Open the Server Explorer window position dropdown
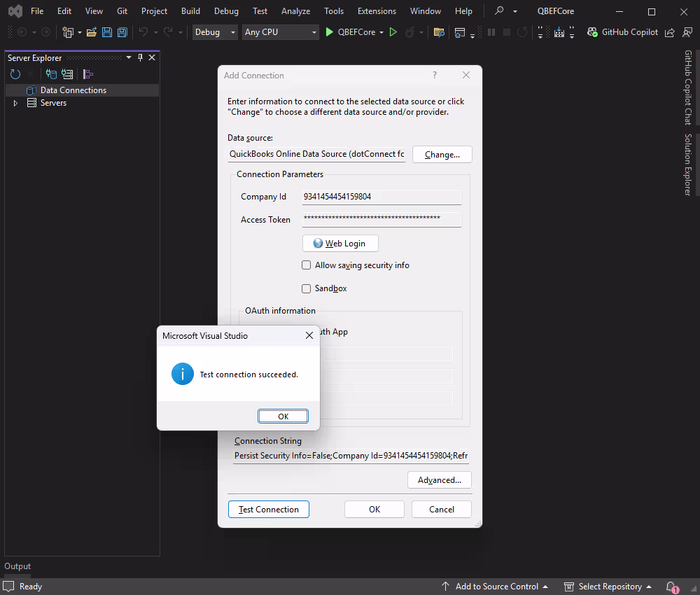Screen dimensions: 700x595 pyautogui.click(x=129, y=57)
